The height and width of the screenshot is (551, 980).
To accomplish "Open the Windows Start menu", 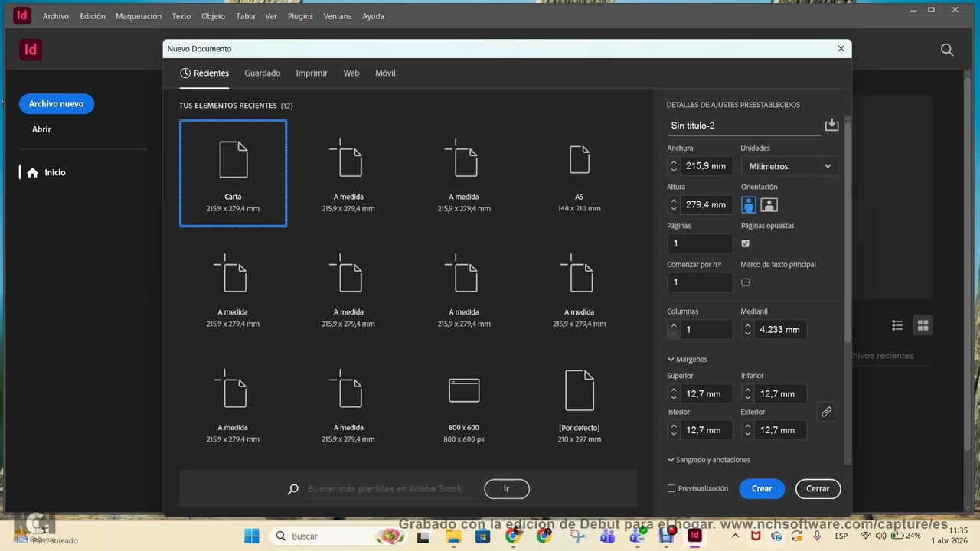I will pos(252,536).
